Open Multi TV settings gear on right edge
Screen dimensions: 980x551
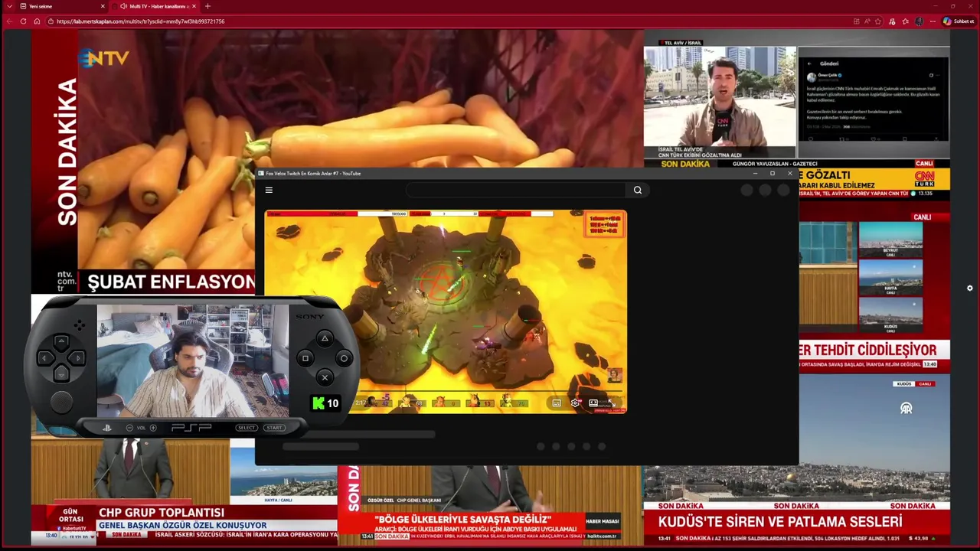(969, 289)
